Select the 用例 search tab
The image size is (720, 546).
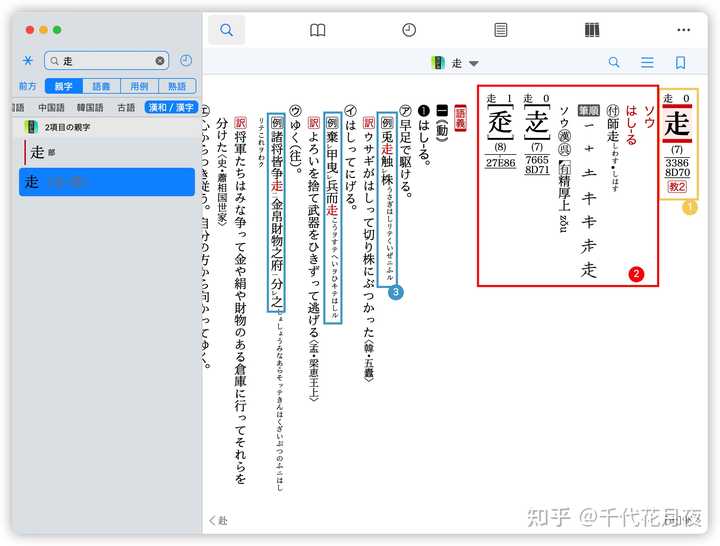139,86
